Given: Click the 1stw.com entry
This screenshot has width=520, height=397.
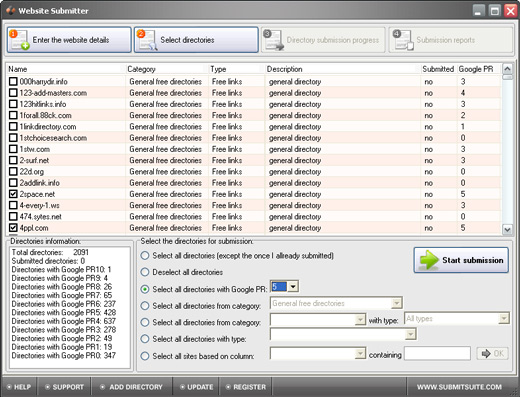Looking at the screenshot, I should 35,149.
